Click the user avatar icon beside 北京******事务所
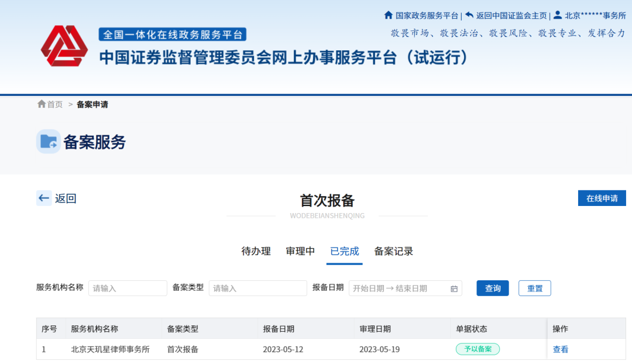Image resolution: width=632 pixels, height=364 pixels. point(558,15)
